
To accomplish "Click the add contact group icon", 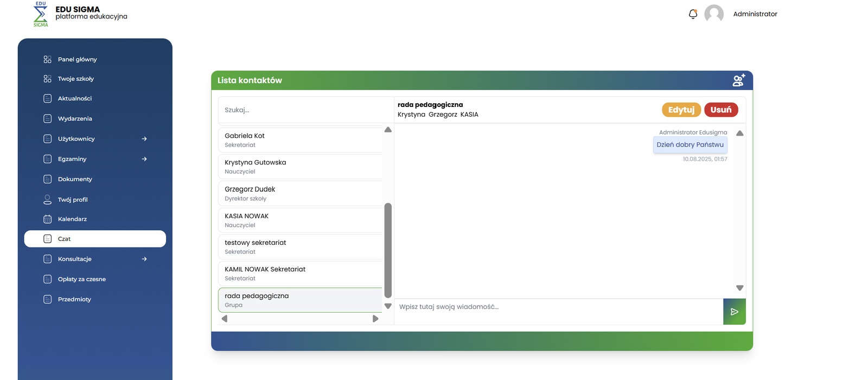I will (738, 80).
